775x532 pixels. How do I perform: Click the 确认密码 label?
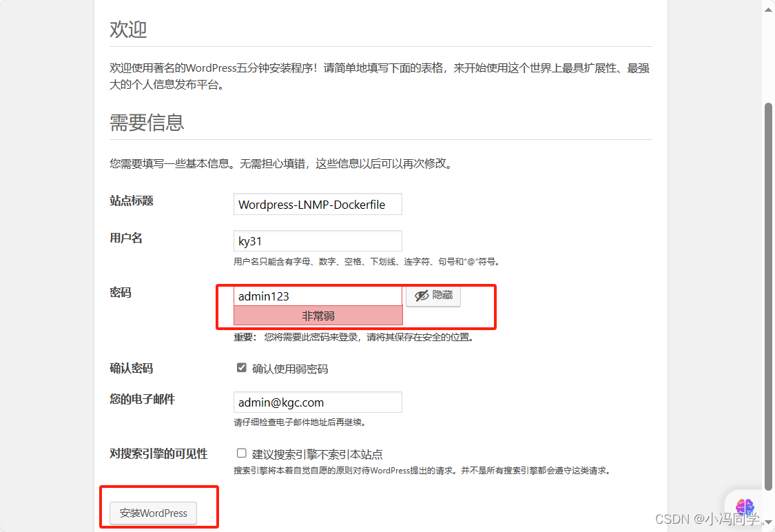coord(132,369)
